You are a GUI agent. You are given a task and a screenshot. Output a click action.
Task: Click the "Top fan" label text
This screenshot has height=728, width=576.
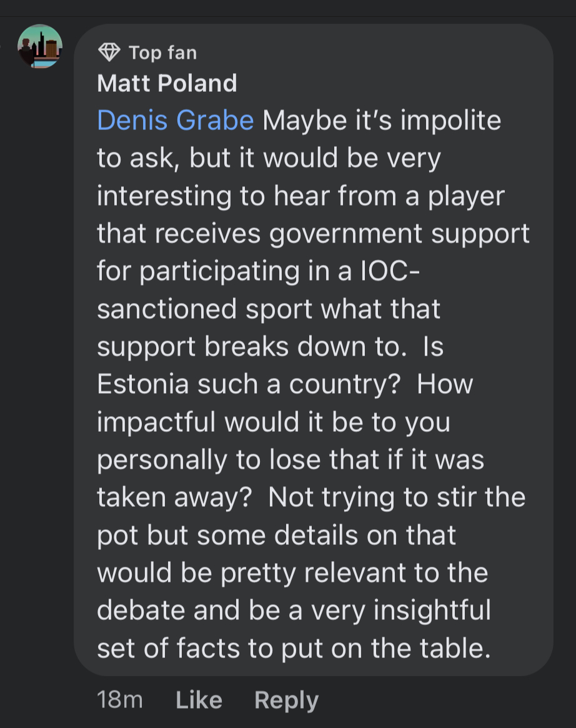pyautogui.click(x=162, y=53)
